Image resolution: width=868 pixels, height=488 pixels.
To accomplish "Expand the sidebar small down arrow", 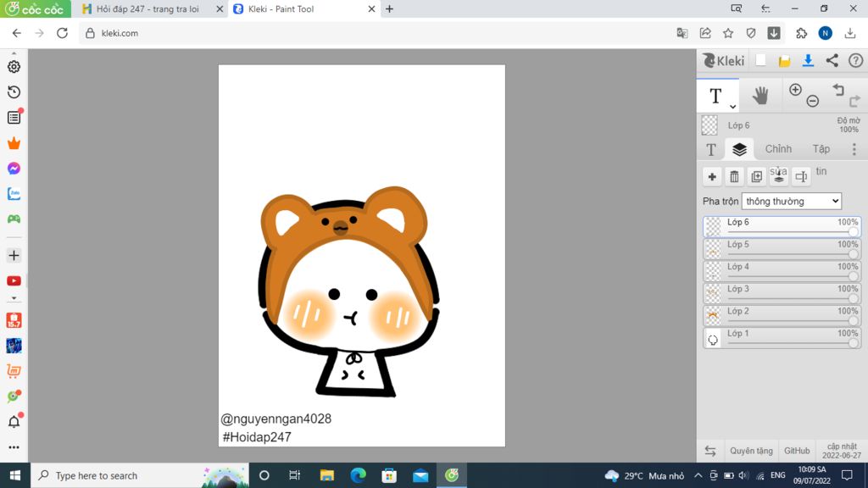I will point(14,298).
